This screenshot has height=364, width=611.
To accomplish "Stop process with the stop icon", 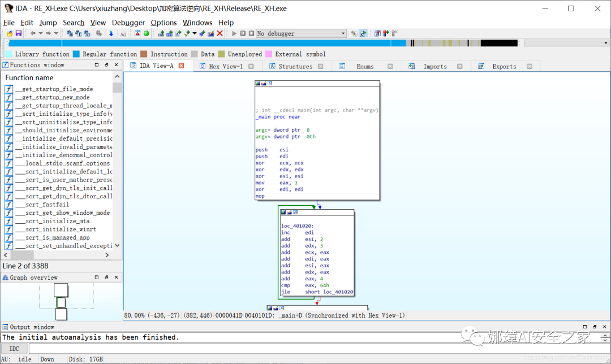I will [251, 33].
